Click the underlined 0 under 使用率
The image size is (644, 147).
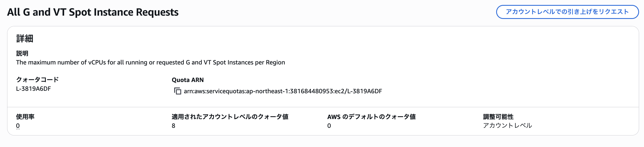point(18,126)
